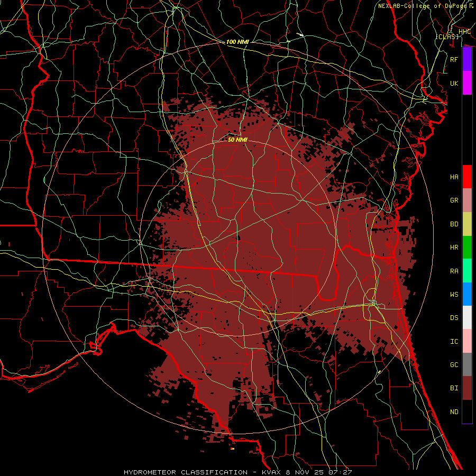The image size is (476, 476).
Task: Click the RA legend label
Action: click(454, 271)
